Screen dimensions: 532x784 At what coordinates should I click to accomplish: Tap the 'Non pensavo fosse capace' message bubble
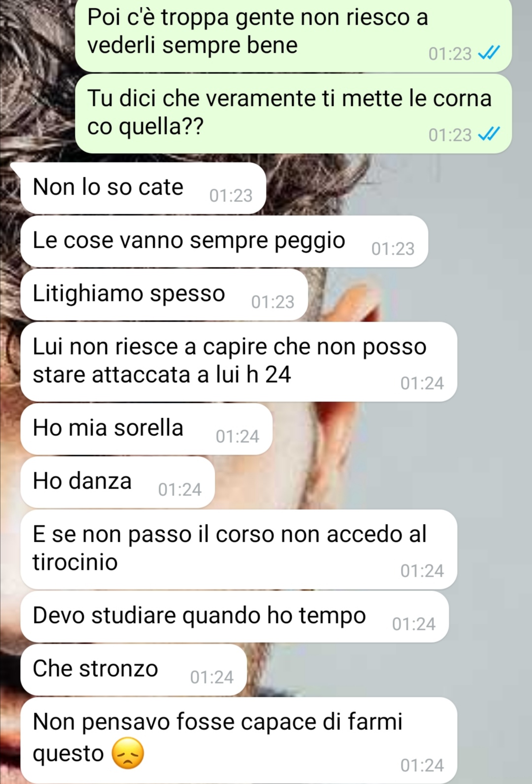(239, 740)
